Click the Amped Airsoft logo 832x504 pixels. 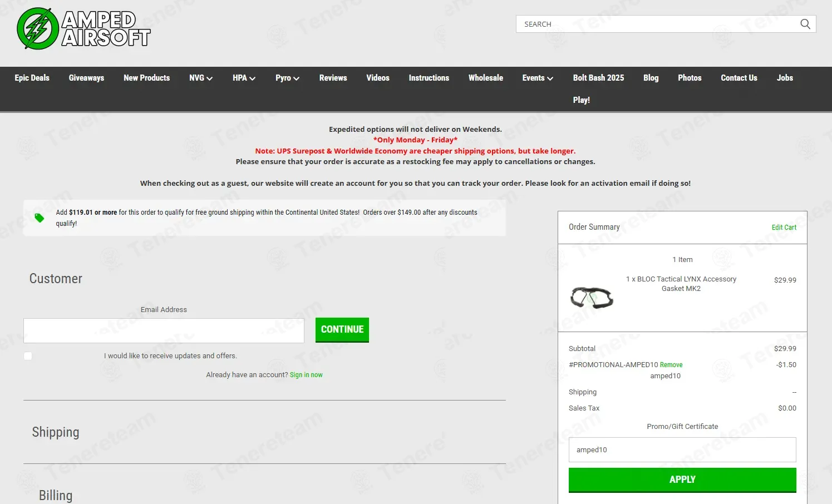coord(83,28)
